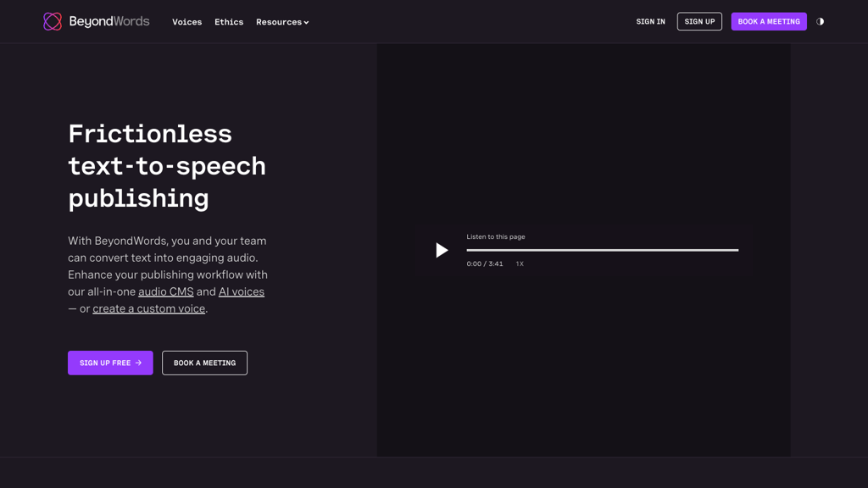This screenshot has width=868, height=488.
Task: Click the Listen to this page label
Action: [x=495, y=236]
